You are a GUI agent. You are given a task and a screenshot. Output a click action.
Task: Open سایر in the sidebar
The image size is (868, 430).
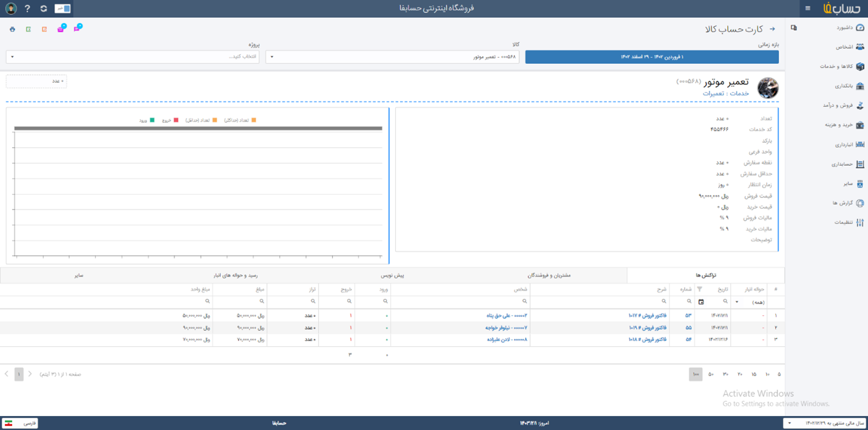[853, 183]
